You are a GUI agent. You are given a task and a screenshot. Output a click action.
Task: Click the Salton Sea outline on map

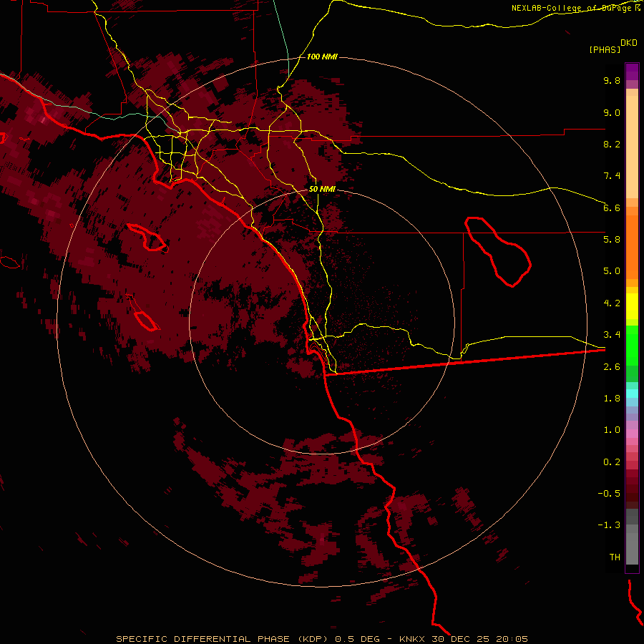pyautogui.click(x=498, y=251)
